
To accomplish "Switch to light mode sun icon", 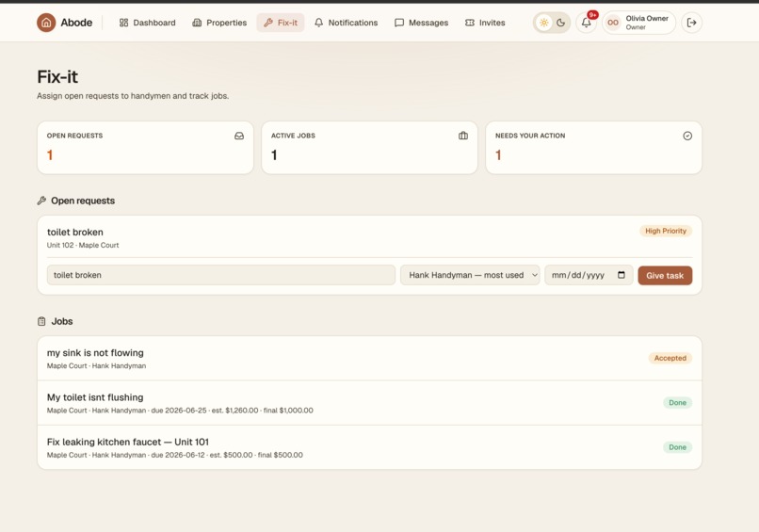I will coord(544,23).
